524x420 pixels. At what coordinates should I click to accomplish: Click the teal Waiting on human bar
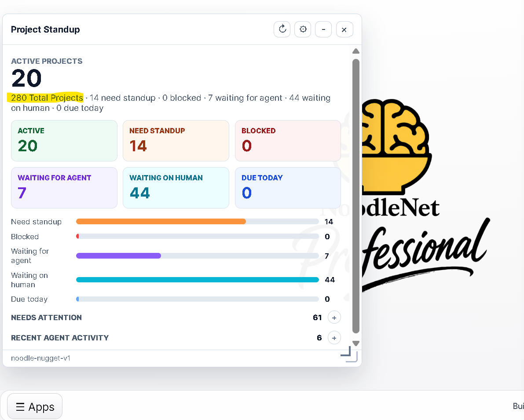(198, 280)
